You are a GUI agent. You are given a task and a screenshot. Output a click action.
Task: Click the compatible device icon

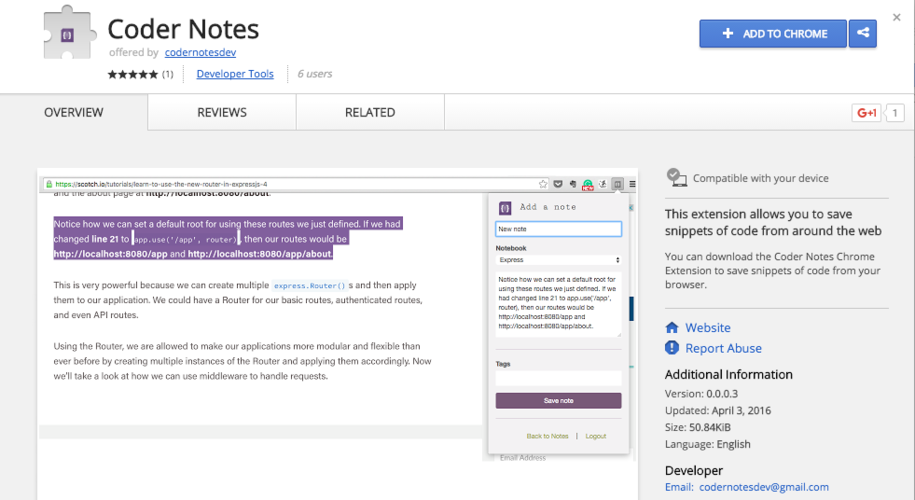(x=676, y=177)
